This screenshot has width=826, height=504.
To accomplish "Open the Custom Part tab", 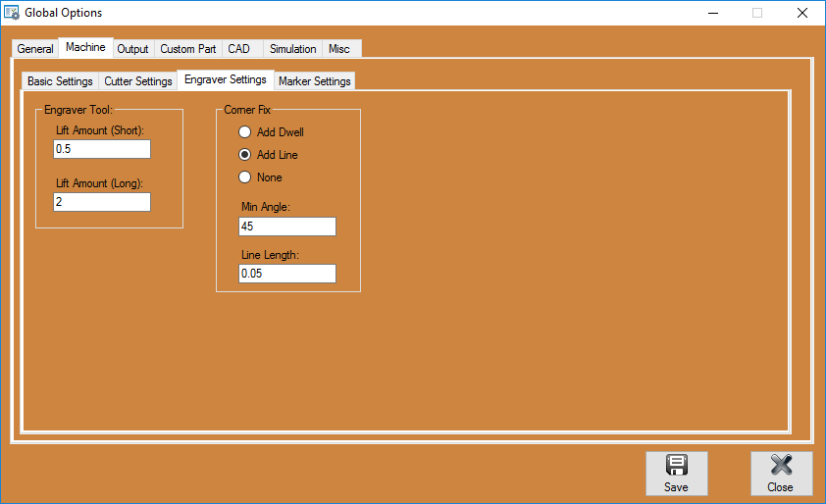I will 187,49.
